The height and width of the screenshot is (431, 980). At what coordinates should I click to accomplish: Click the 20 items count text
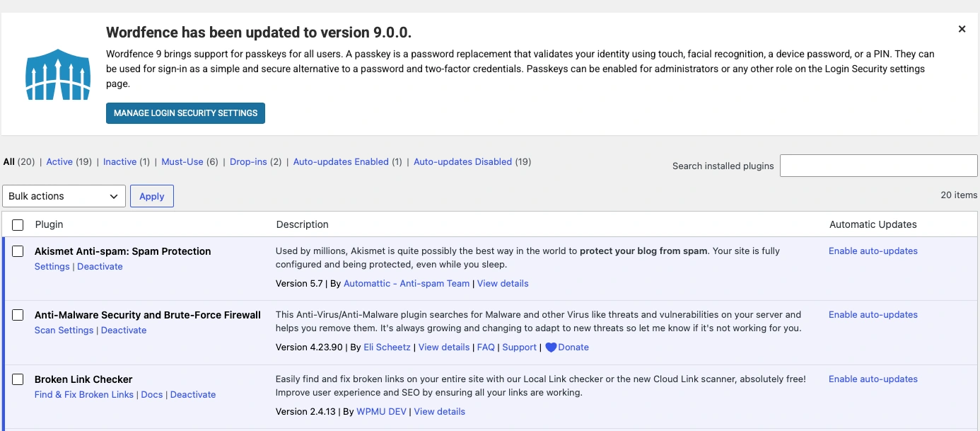(959, 195)
